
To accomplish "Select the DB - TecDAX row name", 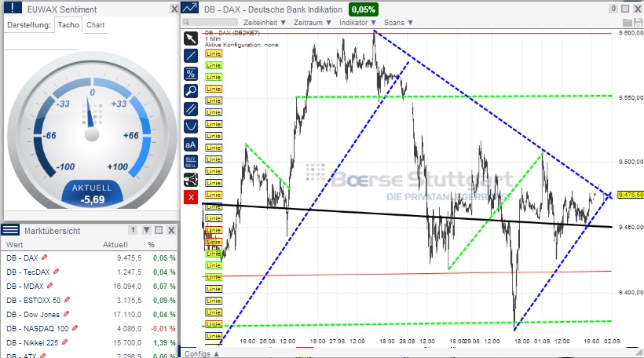I will pyautogui.click(x=28, y=272).
